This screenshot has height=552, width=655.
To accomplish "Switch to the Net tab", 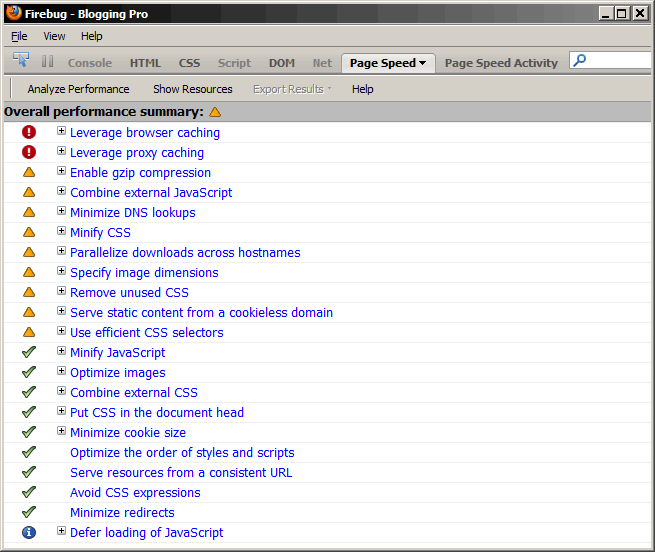I will [x=322, y=63].
